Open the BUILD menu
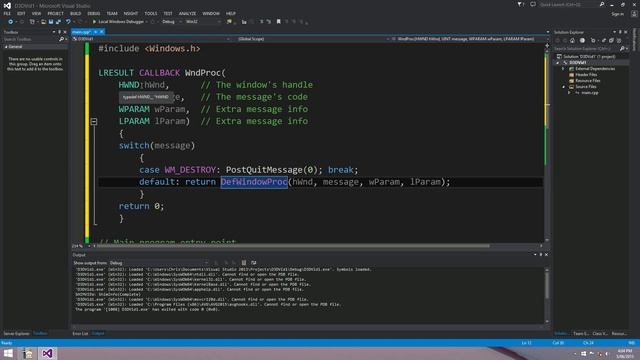640x360 pixels. [x=76, y=13]
